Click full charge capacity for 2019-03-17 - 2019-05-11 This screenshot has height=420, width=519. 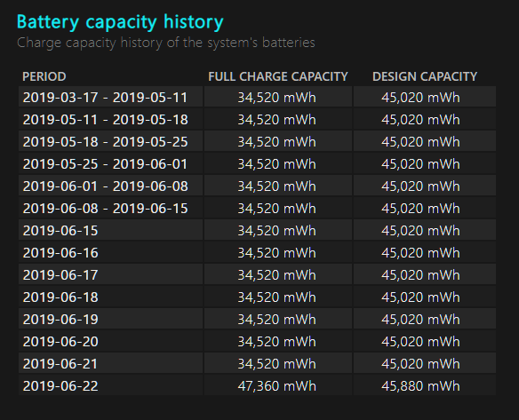point(277,98)
